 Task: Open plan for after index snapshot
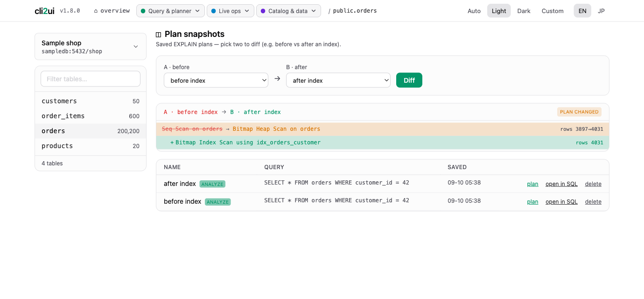click(x=532, y=184)
